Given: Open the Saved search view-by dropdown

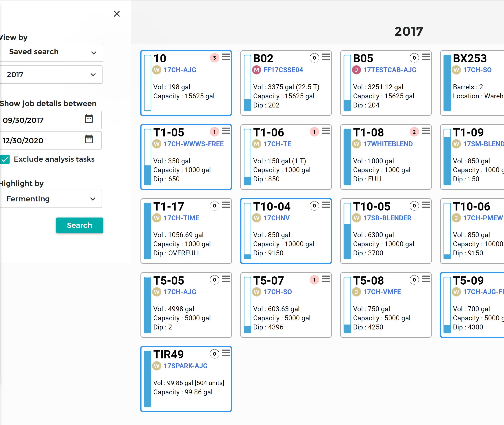Looking at the screenshot, I should (x=51, y=53).
